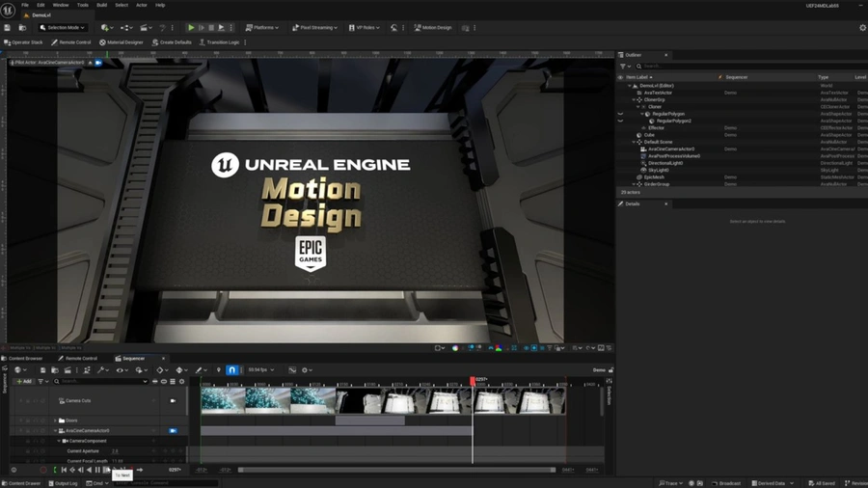Image resolution: width=868 pixels, height=488 pixels.
Task: Collapse RegularPolygon tree node
Action: [642, 114]
